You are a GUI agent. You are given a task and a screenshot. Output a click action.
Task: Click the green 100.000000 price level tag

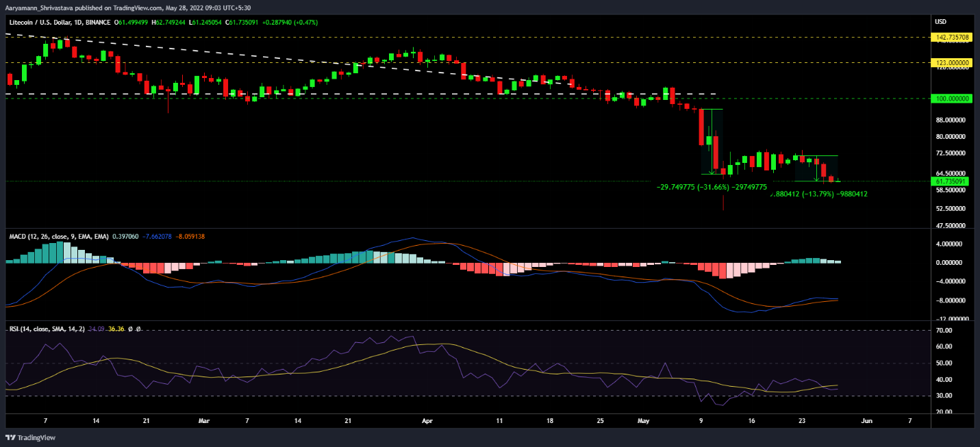[x=953, y=99]
